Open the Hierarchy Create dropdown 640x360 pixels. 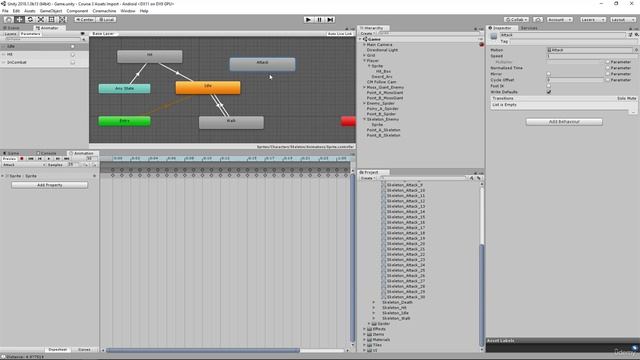pyautogui.click(x=367, y=33)
